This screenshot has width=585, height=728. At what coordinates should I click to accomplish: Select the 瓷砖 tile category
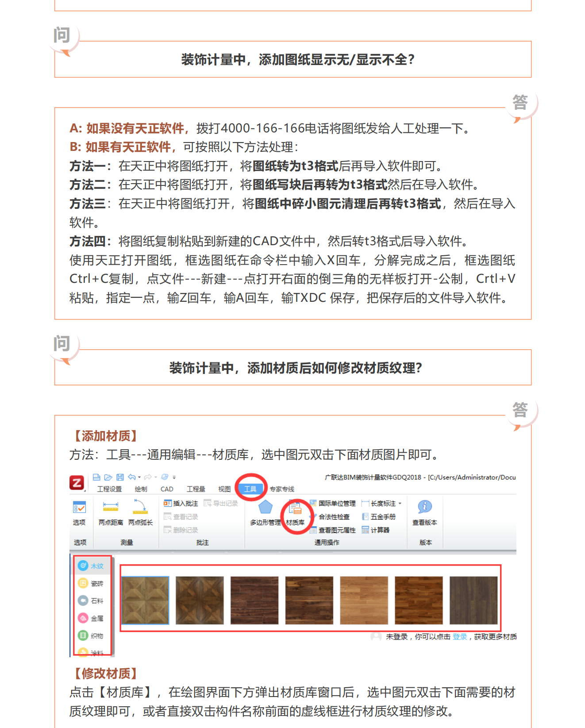pos(91,583)
